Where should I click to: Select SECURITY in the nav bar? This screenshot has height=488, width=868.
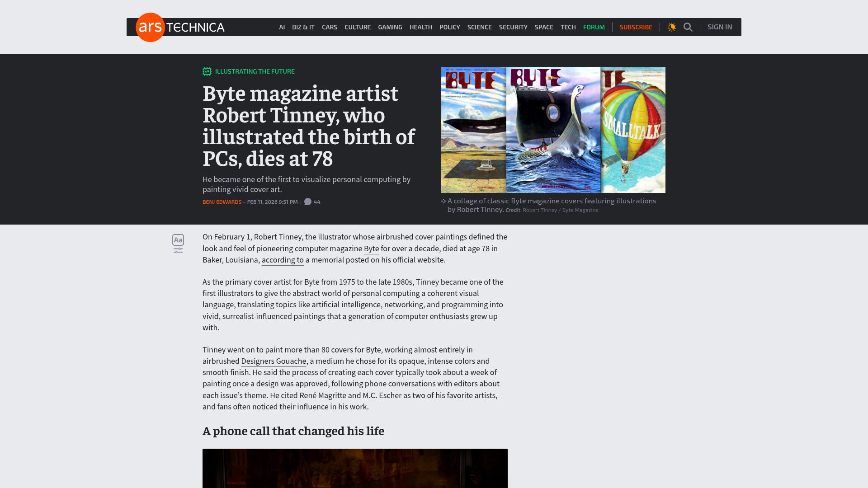(513, 27)
